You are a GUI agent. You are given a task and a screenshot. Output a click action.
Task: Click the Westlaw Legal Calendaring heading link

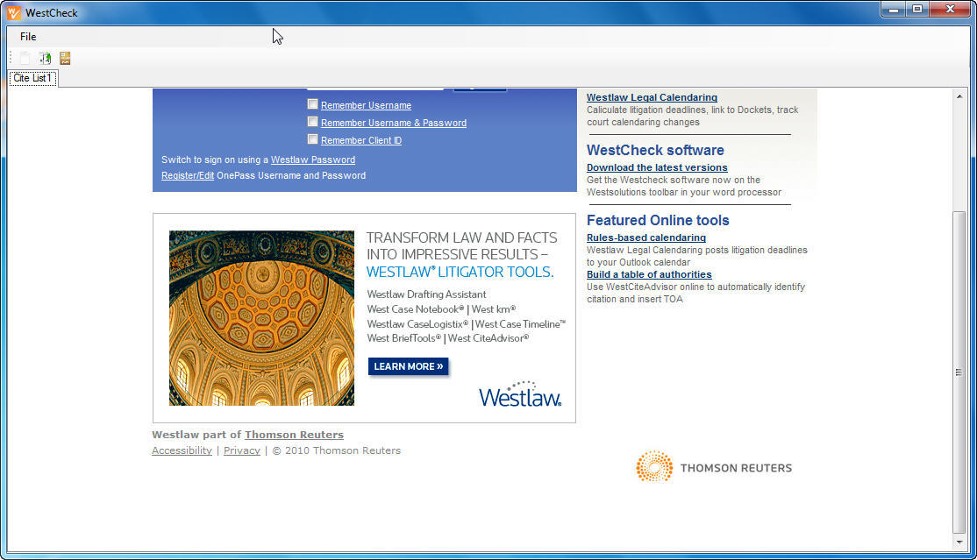653,97
